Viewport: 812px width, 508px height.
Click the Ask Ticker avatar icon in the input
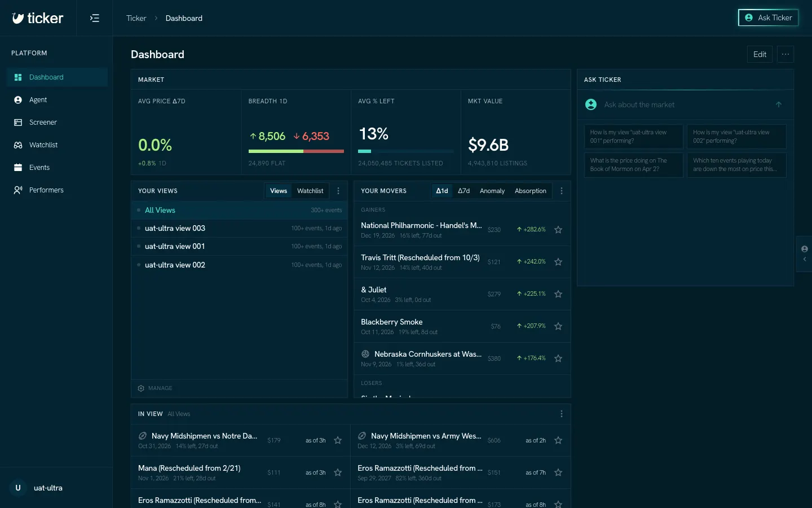coord(591,104)
